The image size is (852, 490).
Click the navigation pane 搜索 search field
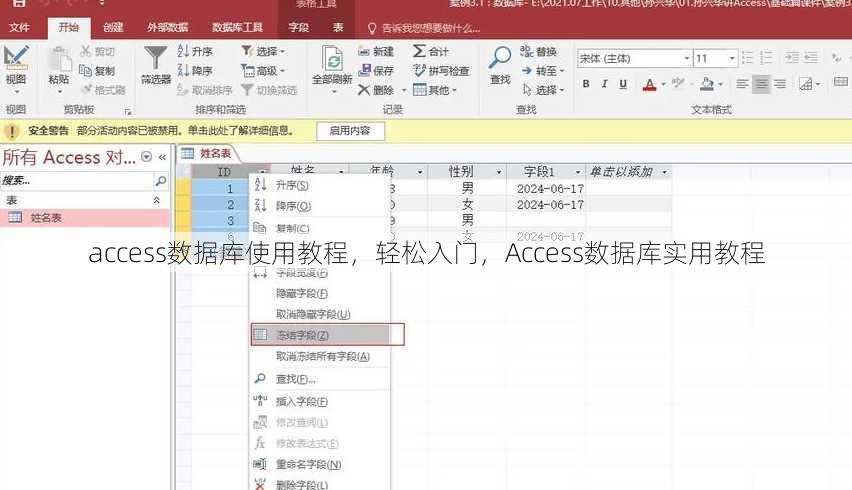click(77, 180)
